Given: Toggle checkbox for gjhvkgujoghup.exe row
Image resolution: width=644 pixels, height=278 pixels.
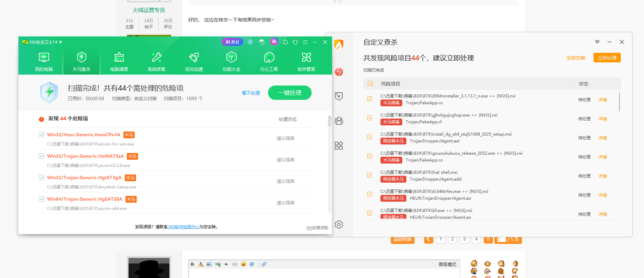Looking at the screenshot, I should [370, 118].
